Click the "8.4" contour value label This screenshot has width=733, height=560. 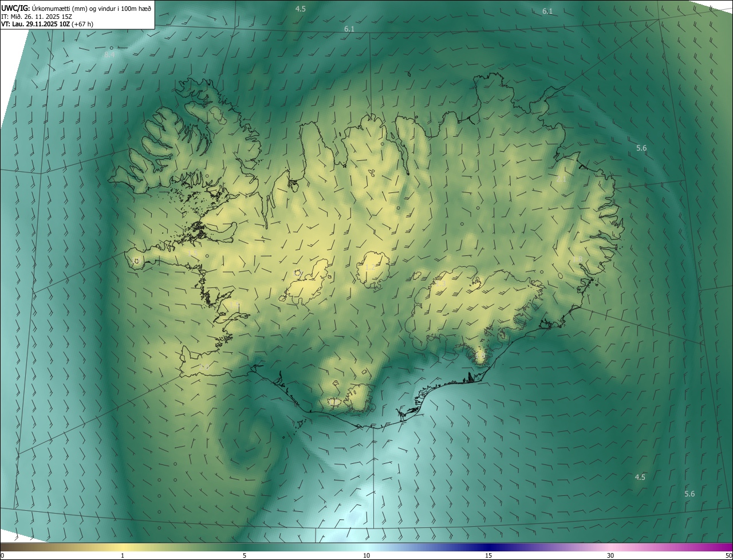point(109,54)
